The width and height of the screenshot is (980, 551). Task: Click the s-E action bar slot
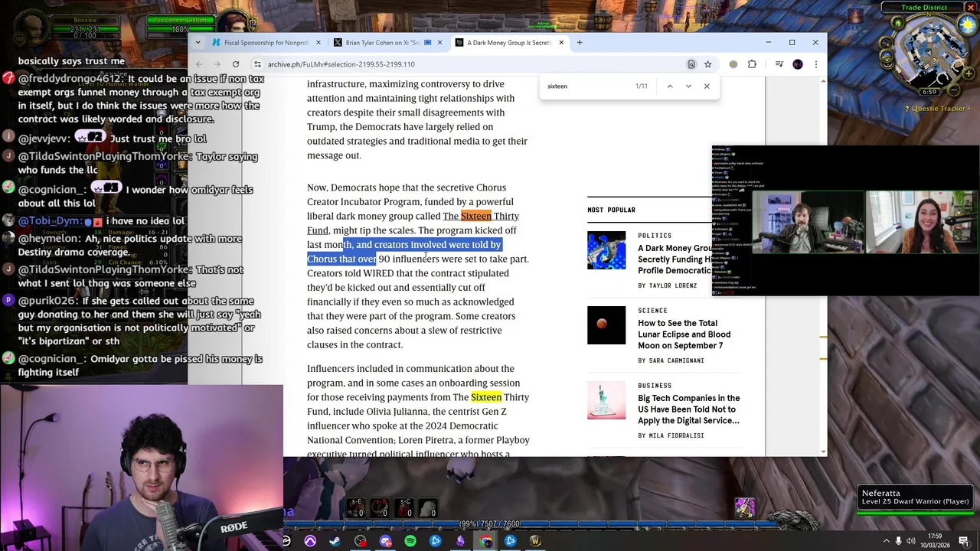[356, 507]
